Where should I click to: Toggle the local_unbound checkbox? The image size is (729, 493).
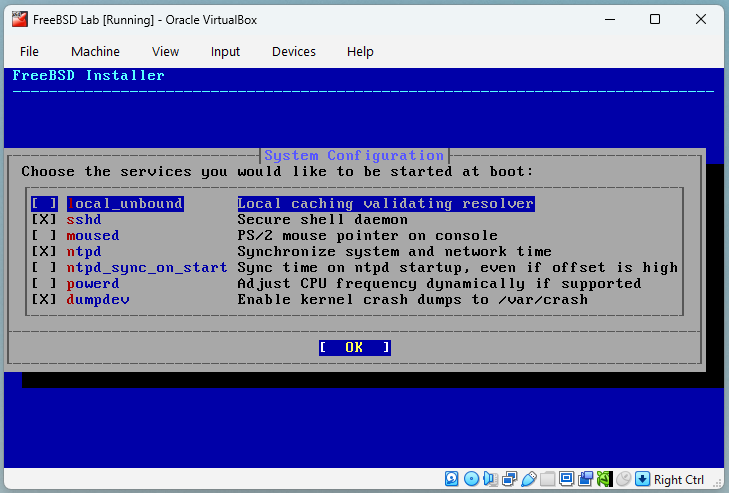44,204
